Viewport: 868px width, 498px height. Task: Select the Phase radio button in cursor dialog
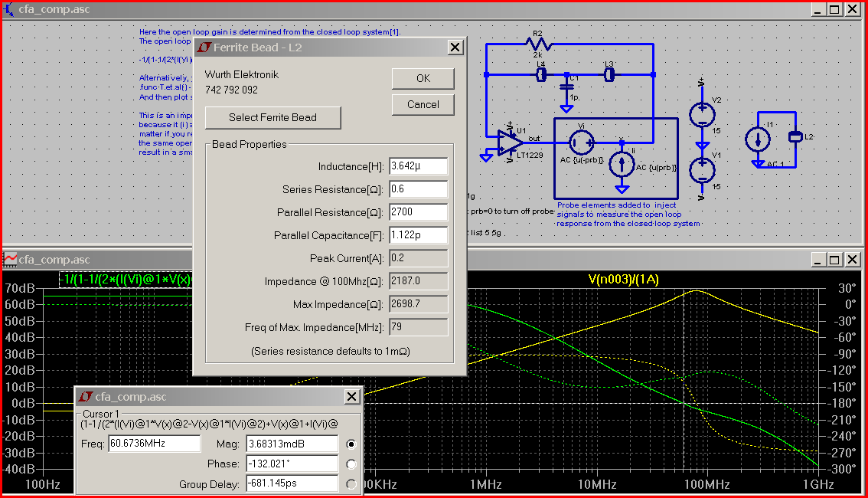[351, 464]
